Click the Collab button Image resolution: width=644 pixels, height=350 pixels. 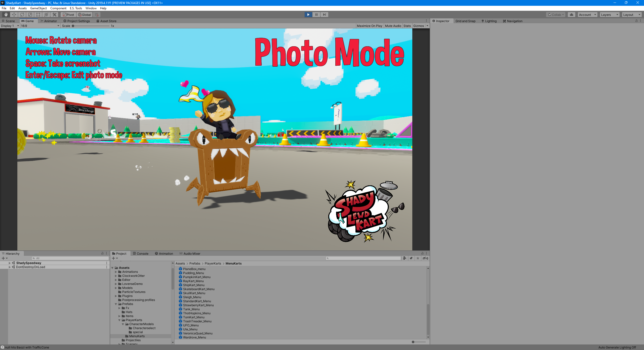[x=556, y=15]
